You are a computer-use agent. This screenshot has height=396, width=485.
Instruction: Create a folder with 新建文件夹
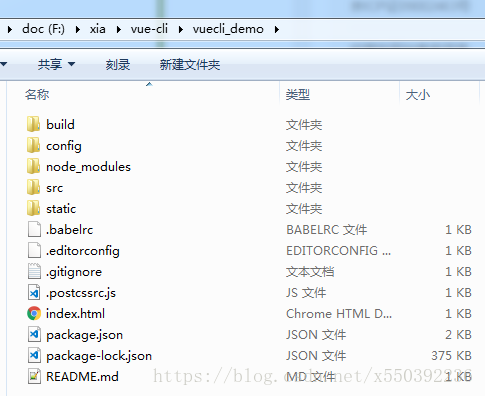(x=190, y=64)
